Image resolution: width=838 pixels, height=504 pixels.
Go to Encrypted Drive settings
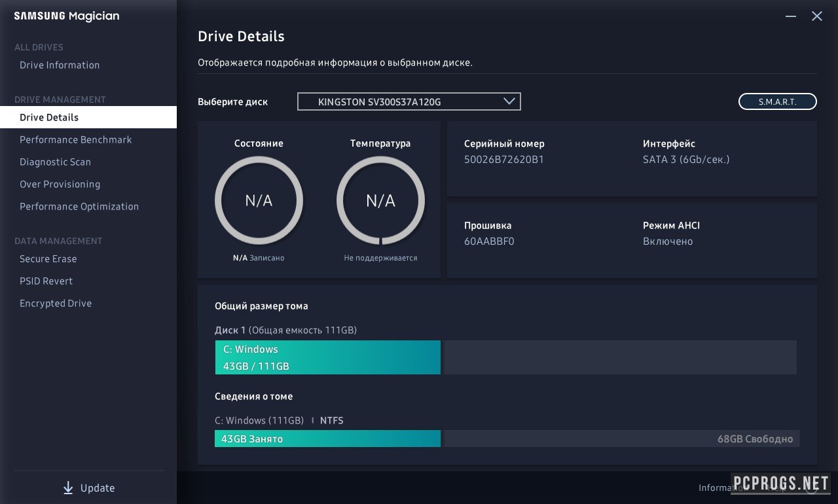(x=56, y=304)
